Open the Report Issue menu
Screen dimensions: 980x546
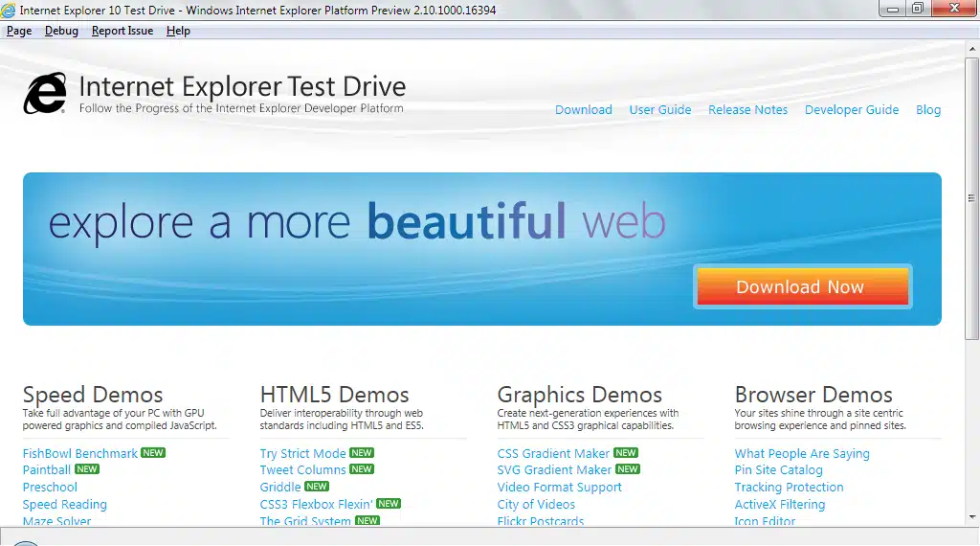122,31
